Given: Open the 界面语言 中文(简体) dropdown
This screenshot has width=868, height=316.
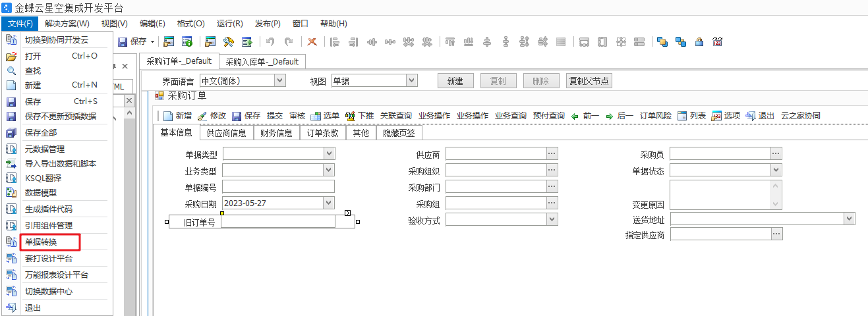Looking at the screenshot, I should point(279,80).
